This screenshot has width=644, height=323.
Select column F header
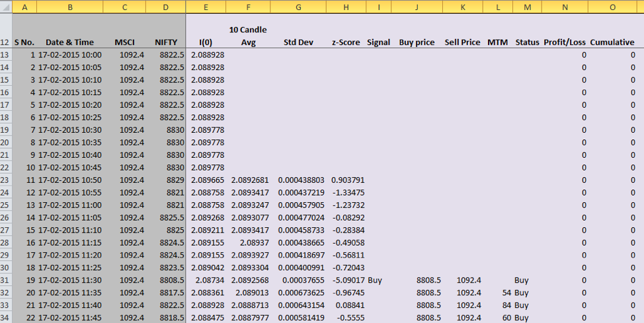(248, 7)
